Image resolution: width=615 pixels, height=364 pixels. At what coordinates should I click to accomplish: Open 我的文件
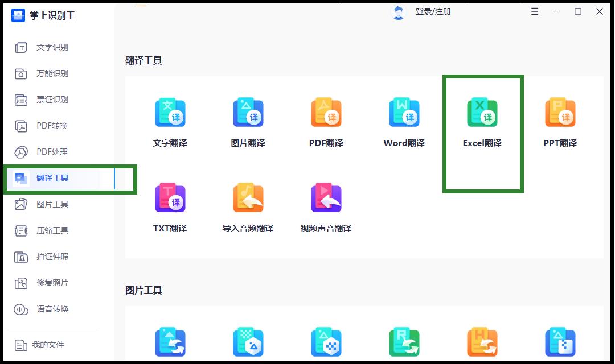(50, 345)
